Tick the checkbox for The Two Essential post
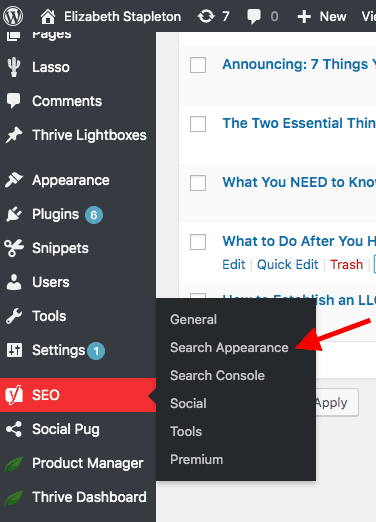 198,124
